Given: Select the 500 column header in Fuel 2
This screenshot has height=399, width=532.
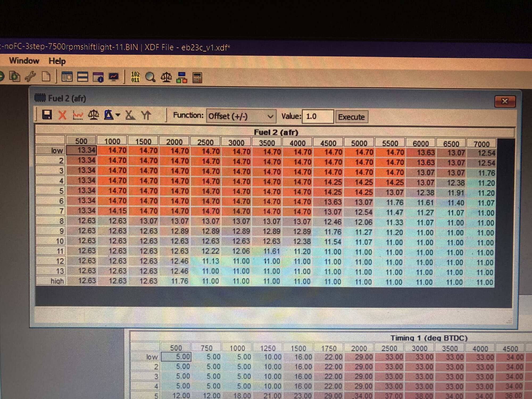Looking at the screenshot, I should click(x=81, y=141).
